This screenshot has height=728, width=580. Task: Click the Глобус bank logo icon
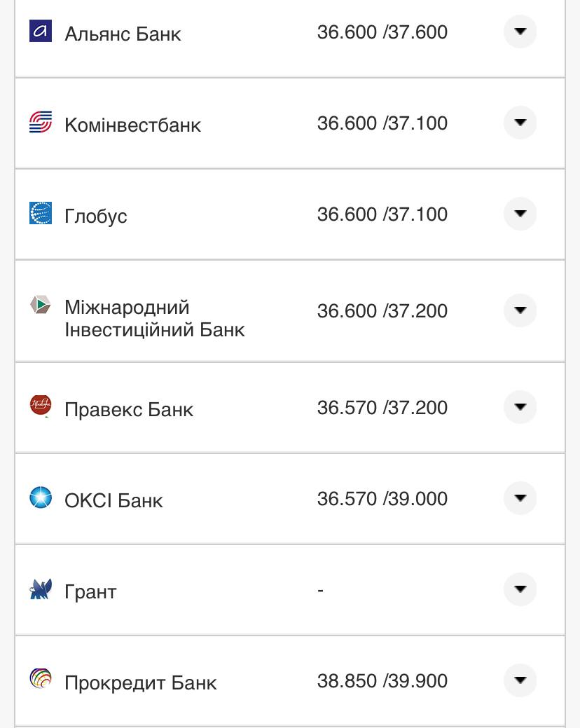(41, 213)
